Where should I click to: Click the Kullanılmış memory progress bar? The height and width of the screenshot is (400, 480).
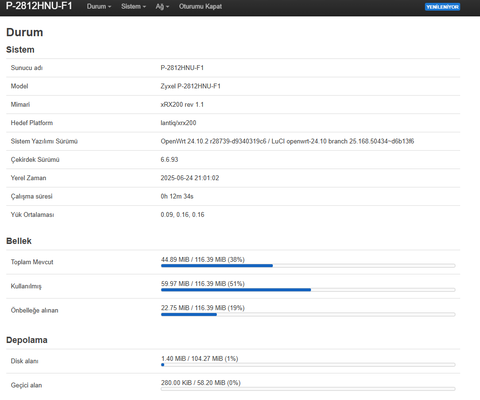308,290
